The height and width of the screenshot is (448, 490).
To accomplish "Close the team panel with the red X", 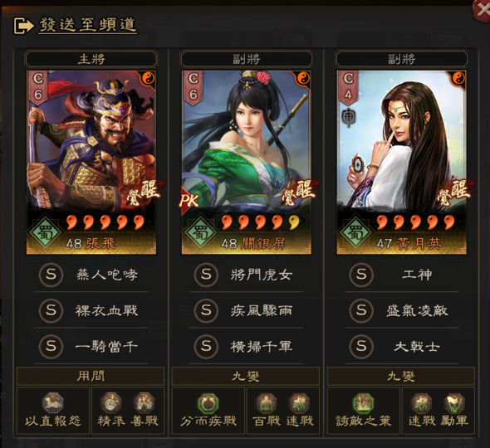I will (x=483, y=10).
